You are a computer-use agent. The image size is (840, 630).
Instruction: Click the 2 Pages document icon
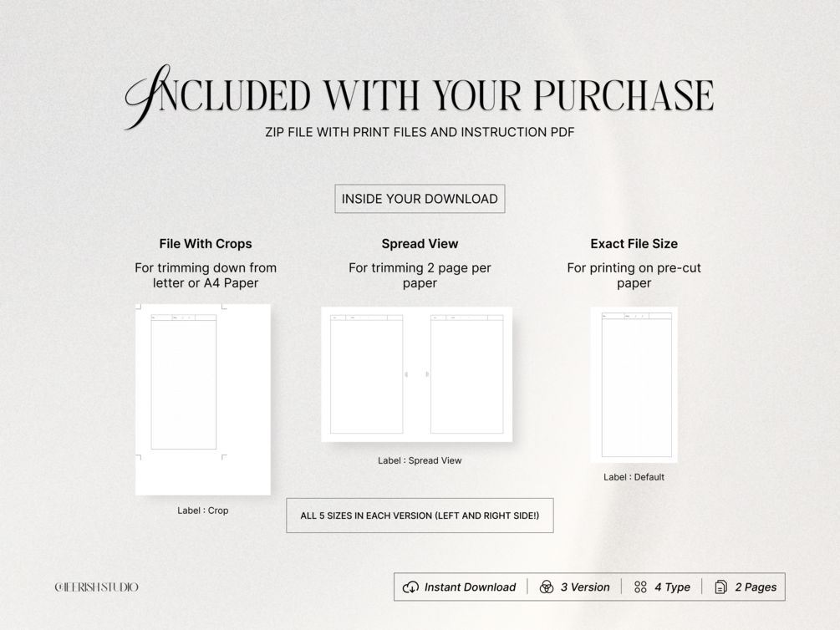(x=721, y=587)
